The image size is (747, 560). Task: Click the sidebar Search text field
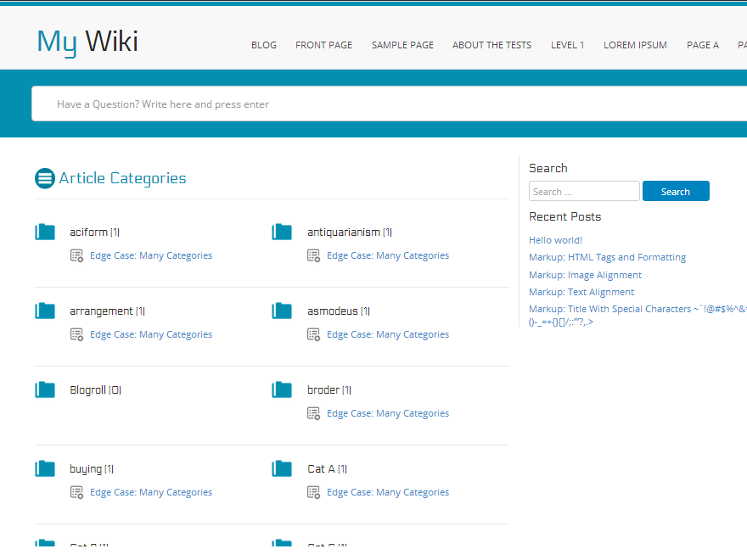584,191
